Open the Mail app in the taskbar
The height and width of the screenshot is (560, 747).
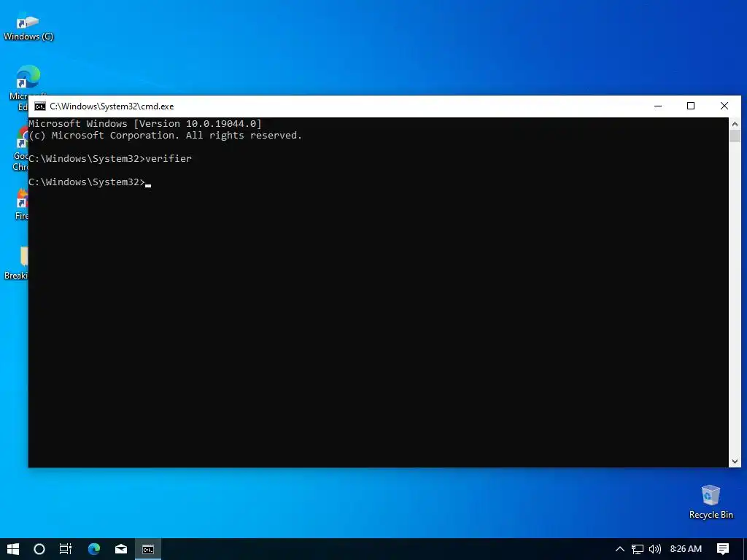[121, 549]
